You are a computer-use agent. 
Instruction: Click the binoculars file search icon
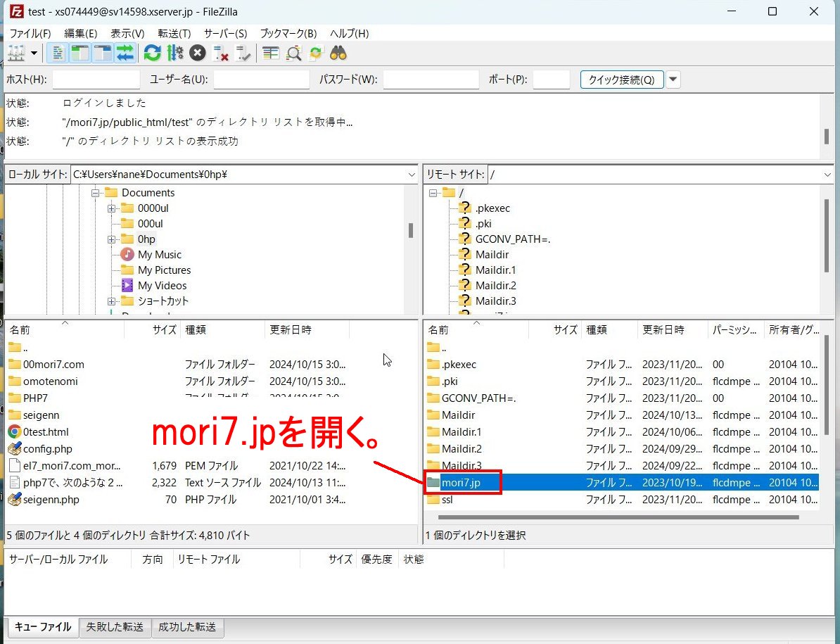[x=338, y=53]
